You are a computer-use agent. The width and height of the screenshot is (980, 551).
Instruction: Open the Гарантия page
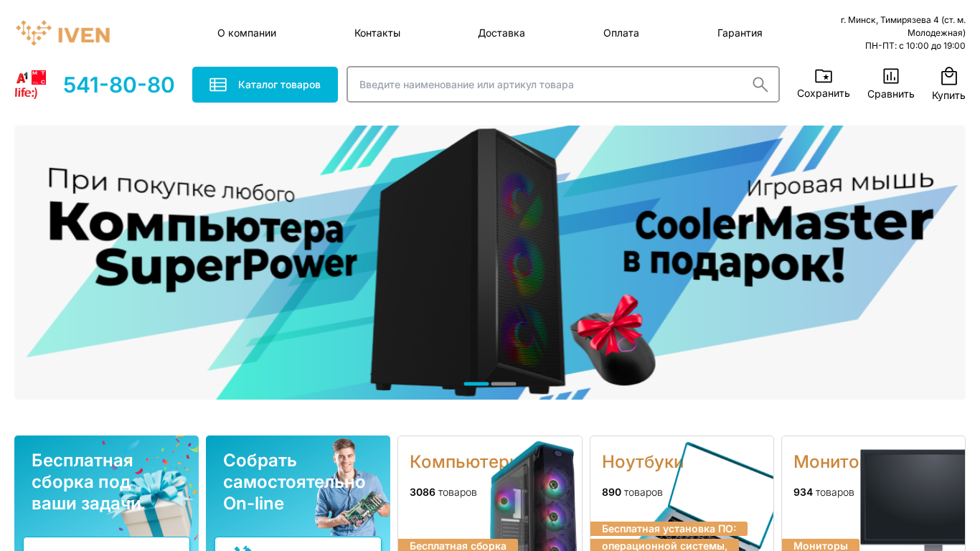pos(740,33)
